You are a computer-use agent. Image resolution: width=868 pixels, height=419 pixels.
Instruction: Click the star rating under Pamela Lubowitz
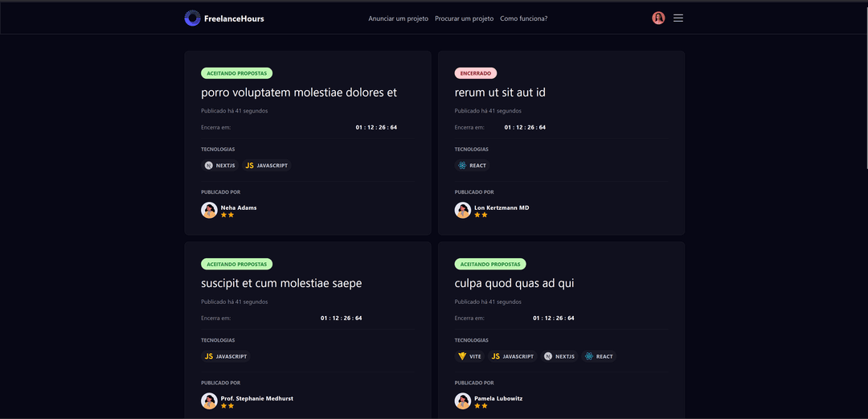(x=481, y=405)
